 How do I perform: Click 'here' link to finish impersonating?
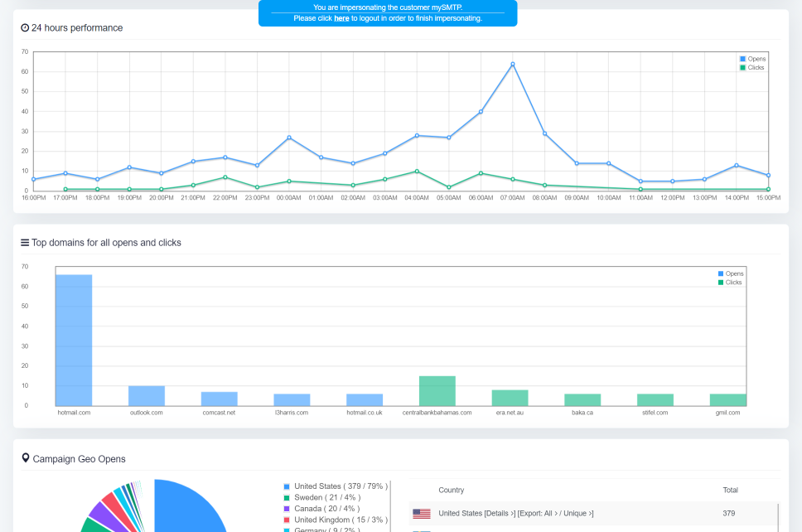coord(341,18)
